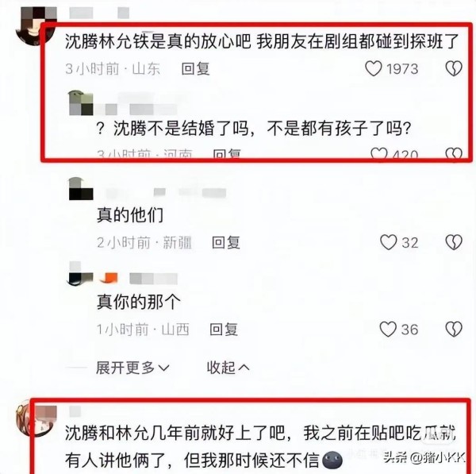
Task: Reply to the 新疆 user's comment
Action: tap(226, 242)
